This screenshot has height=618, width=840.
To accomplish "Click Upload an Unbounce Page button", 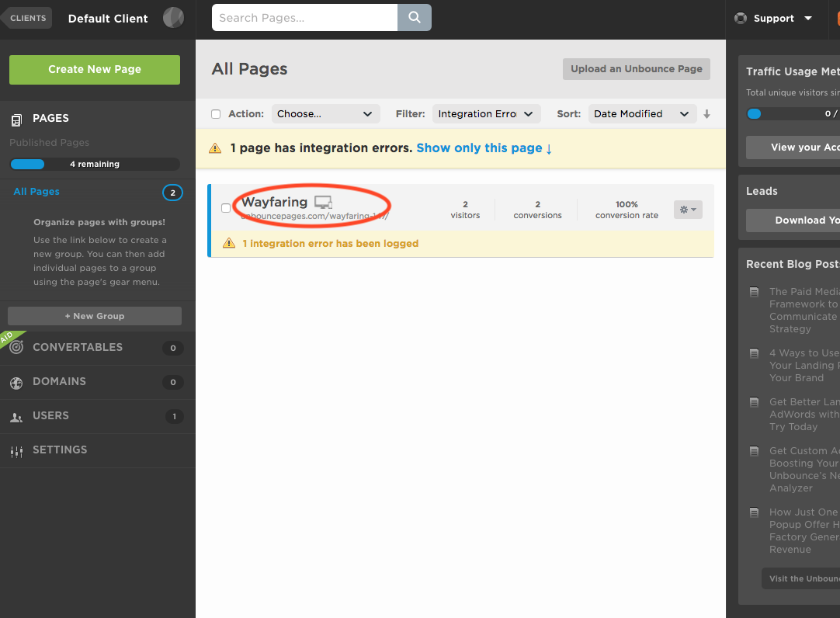I will coord(637,69).
